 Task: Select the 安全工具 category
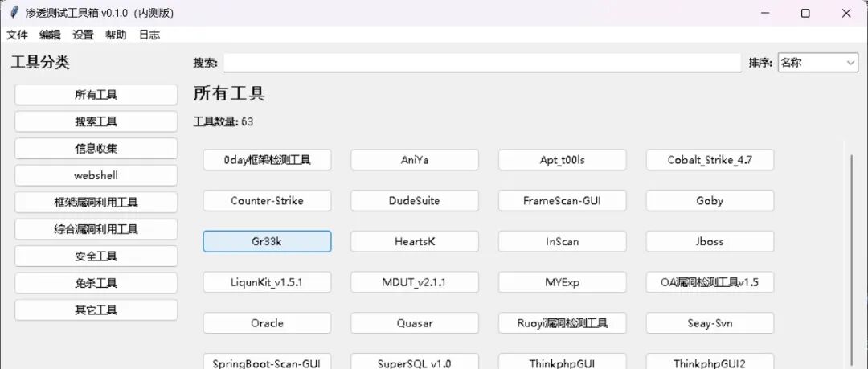[96, 256]
